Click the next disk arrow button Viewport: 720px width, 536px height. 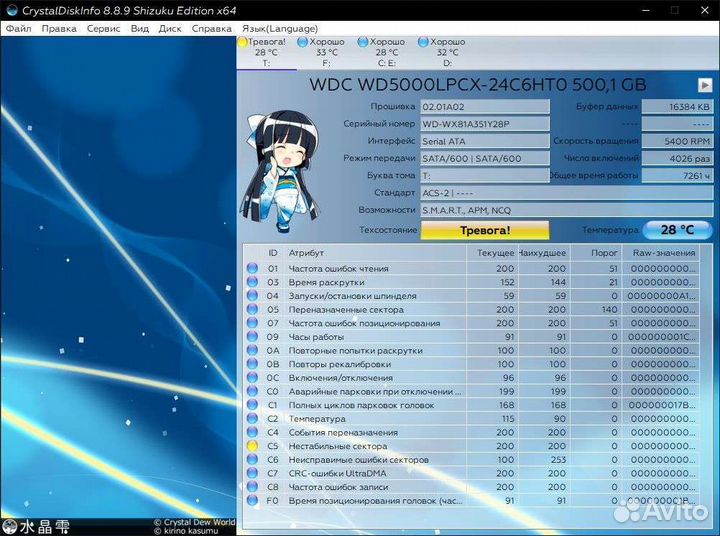point(705,85)
